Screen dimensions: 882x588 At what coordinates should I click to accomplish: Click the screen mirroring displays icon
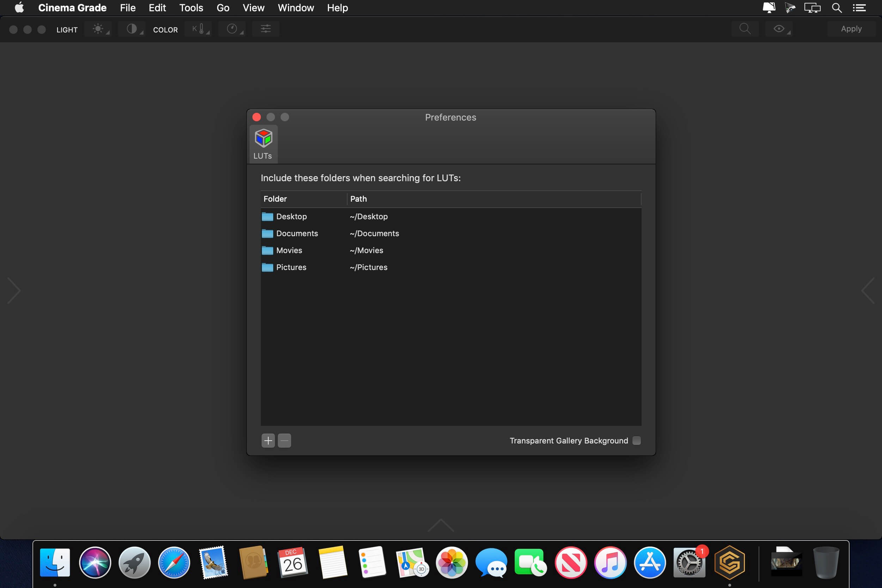coord(812,8)
